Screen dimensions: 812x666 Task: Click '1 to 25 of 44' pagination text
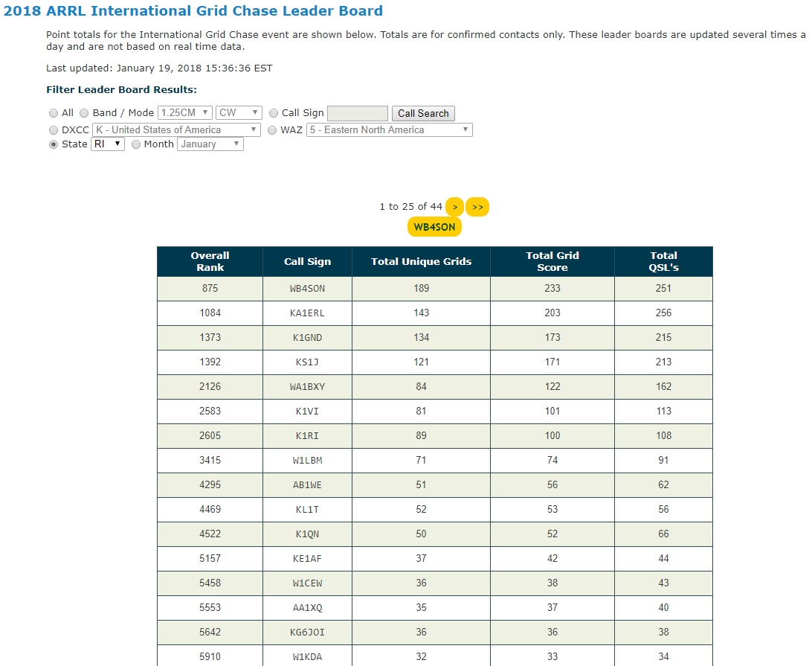pyautogui.click(x=410, y=207)
